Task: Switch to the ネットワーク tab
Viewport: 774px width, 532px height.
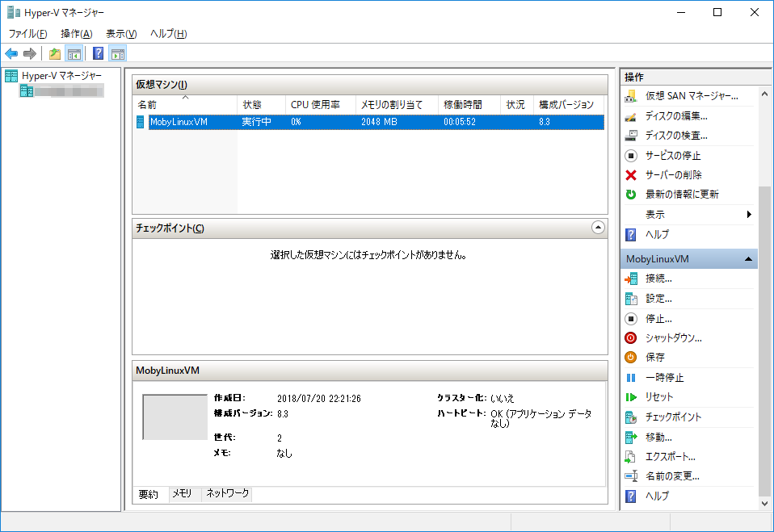Action: [228, 493]
